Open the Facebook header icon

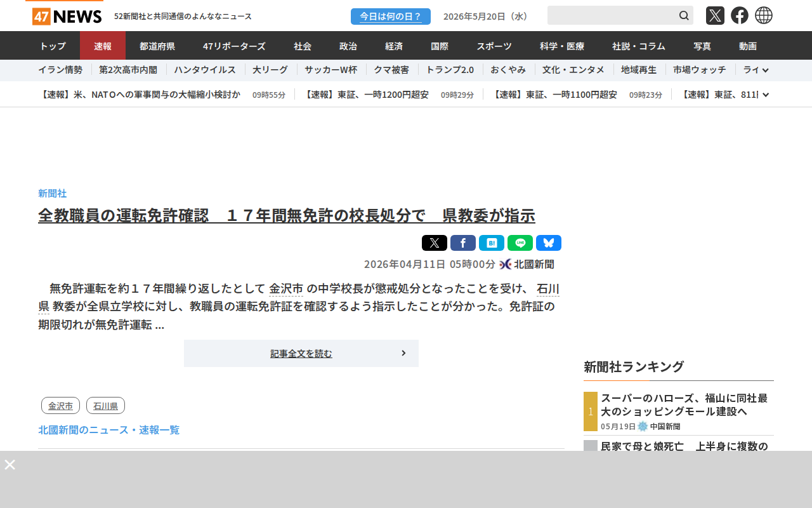[x=740, y=15]
